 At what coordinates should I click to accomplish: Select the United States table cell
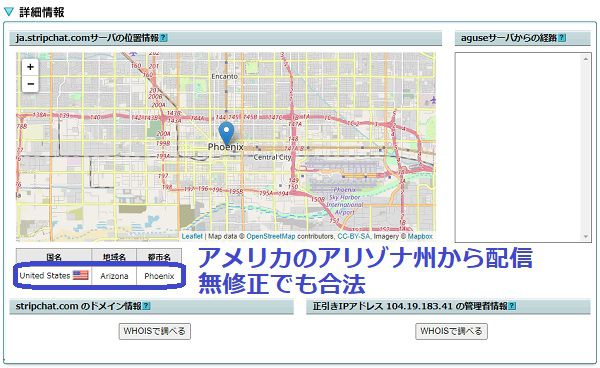point(54,275)
